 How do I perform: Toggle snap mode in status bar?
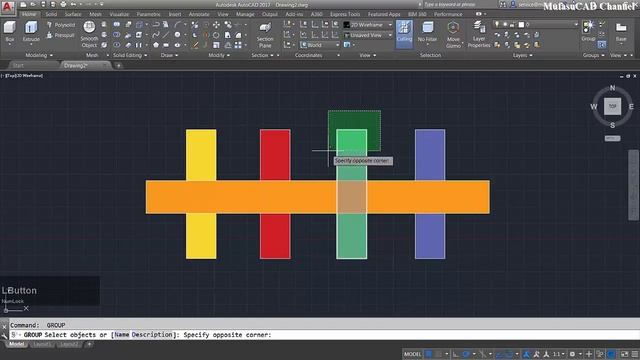click(x=438, y=354)
